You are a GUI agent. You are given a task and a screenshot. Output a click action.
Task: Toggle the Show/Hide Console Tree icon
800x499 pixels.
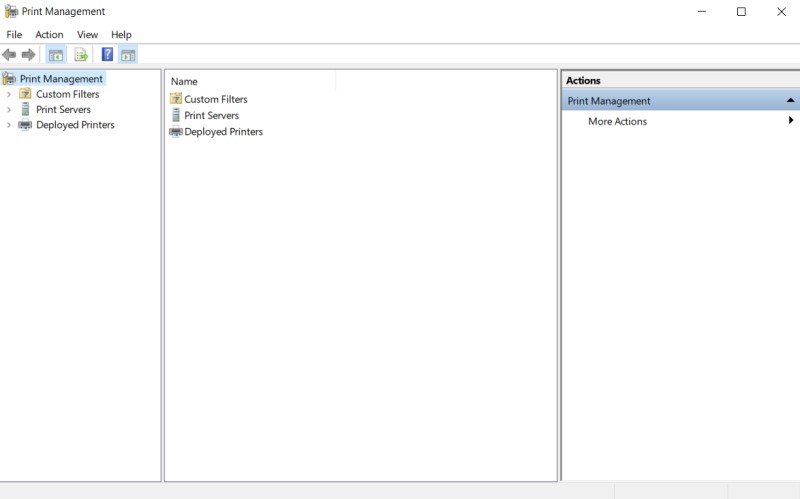pos(56,55)
